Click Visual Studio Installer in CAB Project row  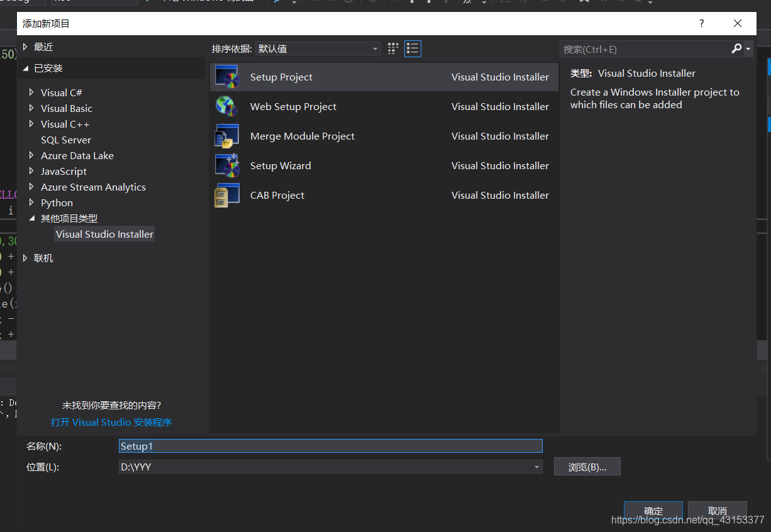coord(500,195)
